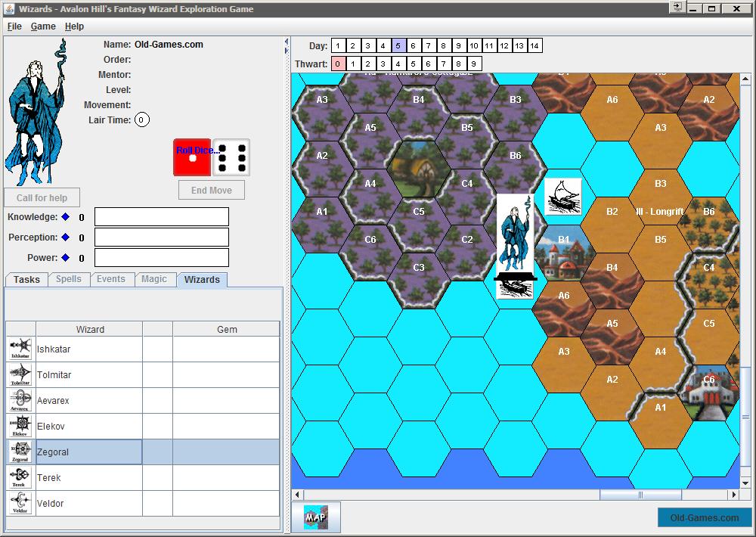
Task: Open the MAP overview icon
Action: [x=316, y=517]
